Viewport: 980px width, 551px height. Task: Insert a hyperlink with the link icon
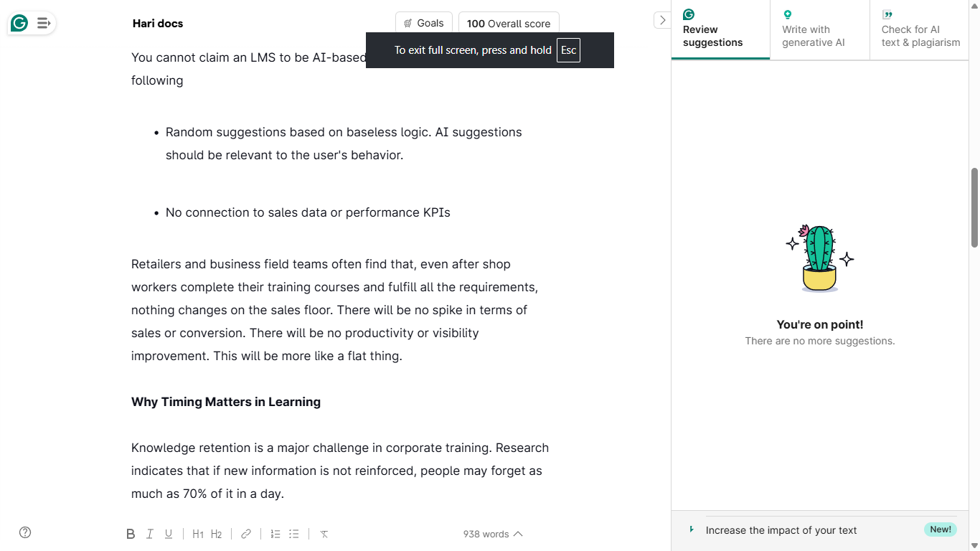(x=246, y=534)
